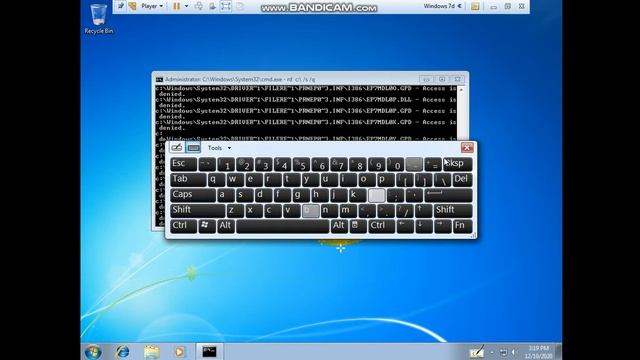The height and width of the screenshot is (360, 640).
Task: Toggle the Caps lock key
Action: pos(193,195)
